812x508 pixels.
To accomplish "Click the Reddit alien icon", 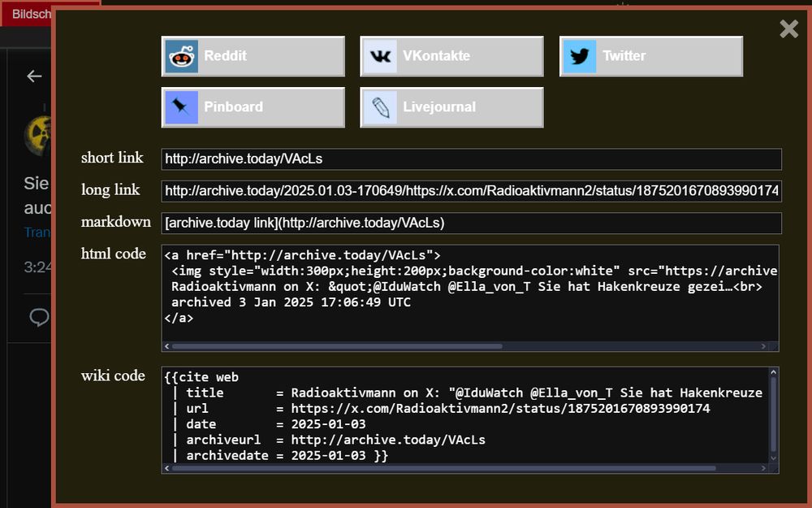I will [181, 56].
